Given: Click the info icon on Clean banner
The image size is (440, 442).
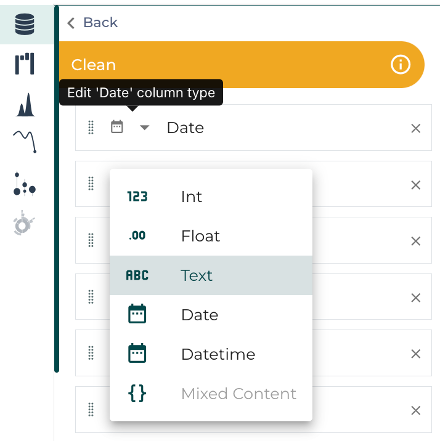Looking at the screenshot, I should [x=400, y=64].
